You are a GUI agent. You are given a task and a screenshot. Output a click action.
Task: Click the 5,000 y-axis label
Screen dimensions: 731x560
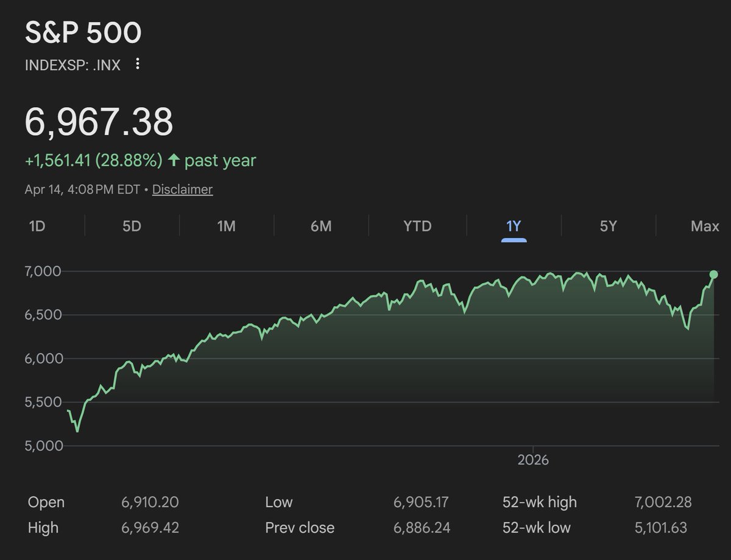[44, 446]
